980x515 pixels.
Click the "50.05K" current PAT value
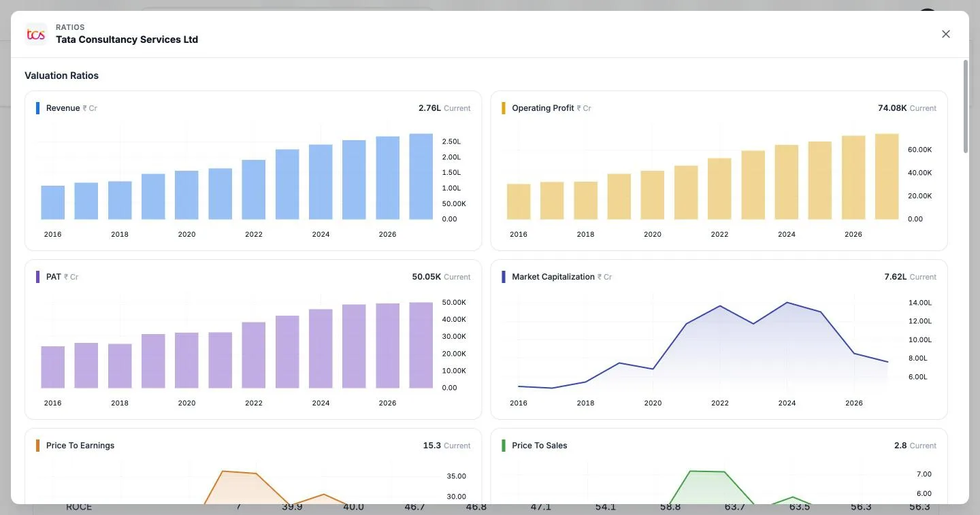click(427, 277)
